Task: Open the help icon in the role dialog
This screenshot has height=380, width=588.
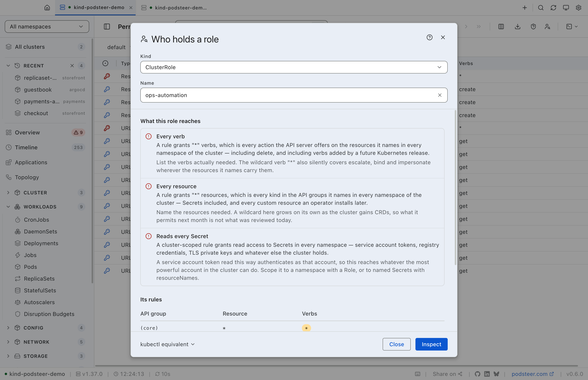Action: pyautogui.click(x=429, y=37)
